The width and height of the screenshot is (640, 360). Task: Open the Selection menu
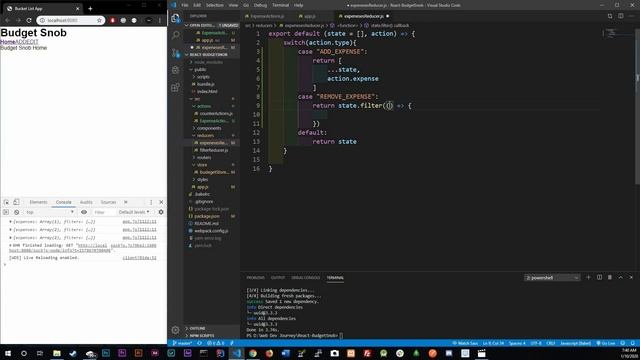pos(215,5)
